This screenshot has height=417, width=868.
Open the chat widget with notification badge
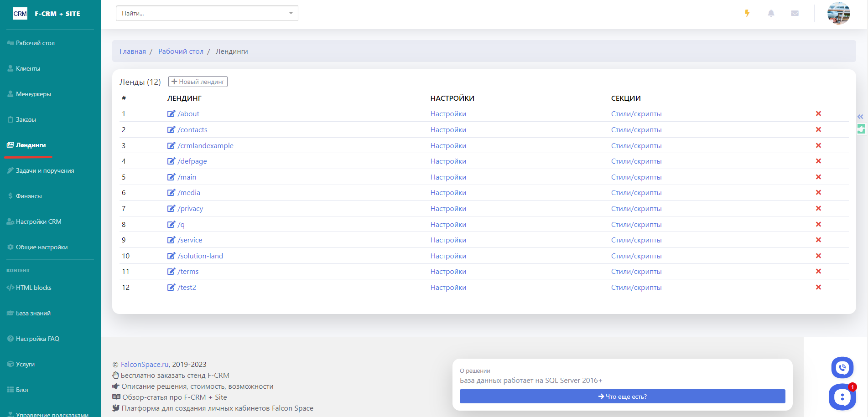(842, 397)
